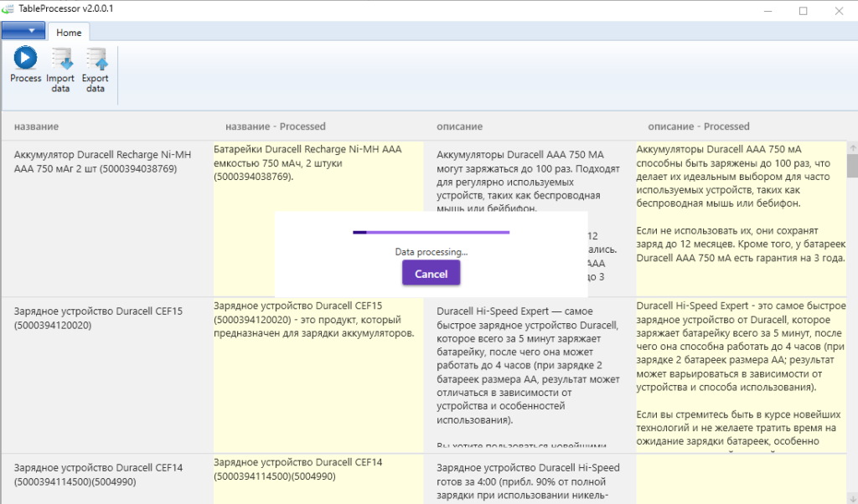Select processed cell "Duracell Hi-Speed Expert - это самое быстрое"

click(x=741, y=376)
